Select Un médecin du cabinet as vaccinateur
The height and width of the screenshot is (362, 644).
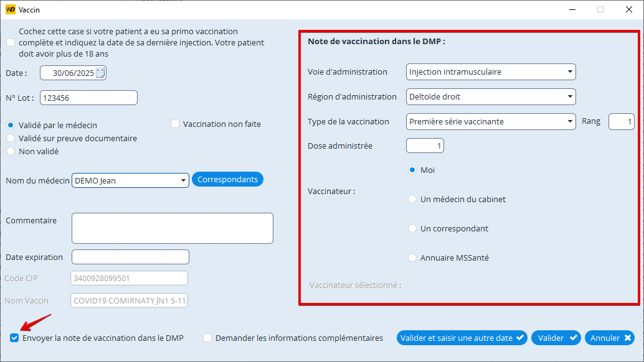[x=412, y=199]
